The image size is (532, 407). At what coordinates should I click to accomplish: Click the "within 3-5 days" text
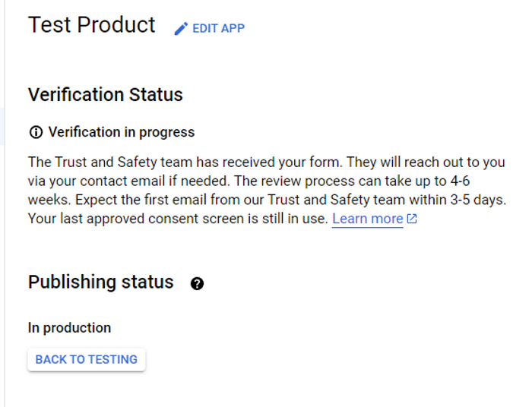[456, 200]
